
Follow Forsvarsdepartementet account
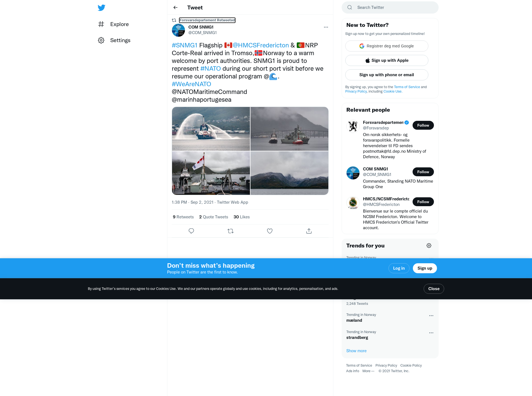pyautogui.click(x=423, y=125)
